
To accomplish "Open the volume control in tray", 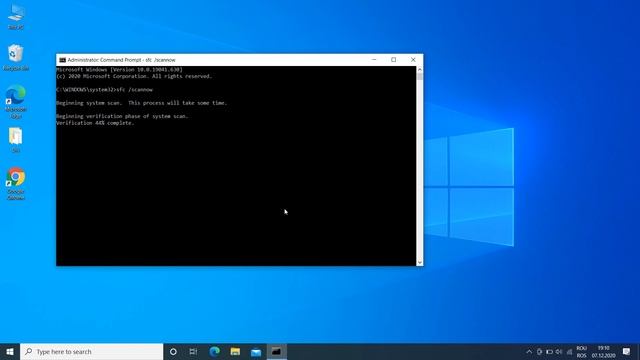I will 559,351.
